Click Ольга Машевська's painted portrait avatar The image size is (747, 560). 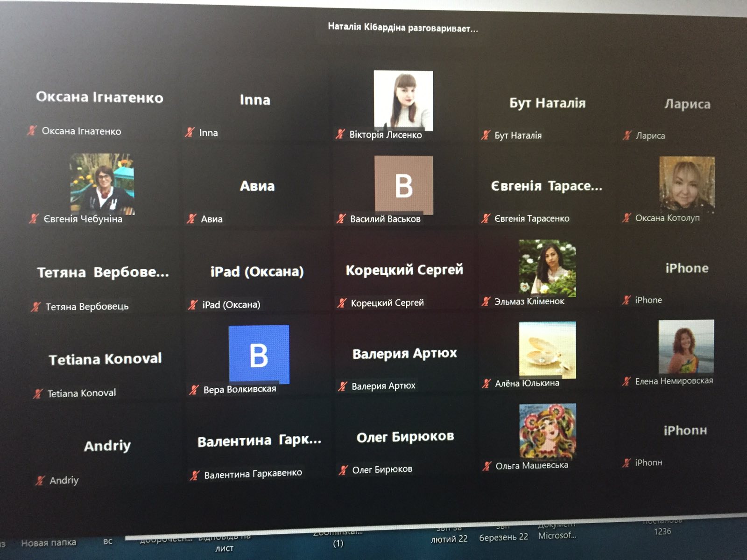coord(547,431)
